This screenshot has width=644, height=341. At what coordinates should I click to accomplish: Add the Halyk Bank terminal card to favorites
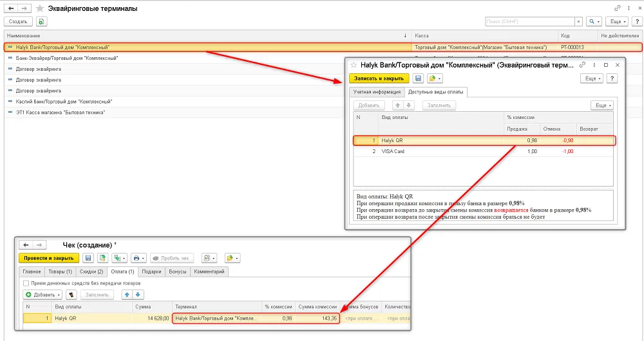[354, 65]
